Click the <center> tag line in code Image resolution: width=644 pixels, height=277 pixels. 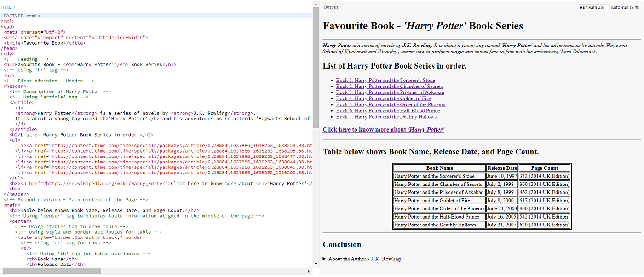pos(21,221)
